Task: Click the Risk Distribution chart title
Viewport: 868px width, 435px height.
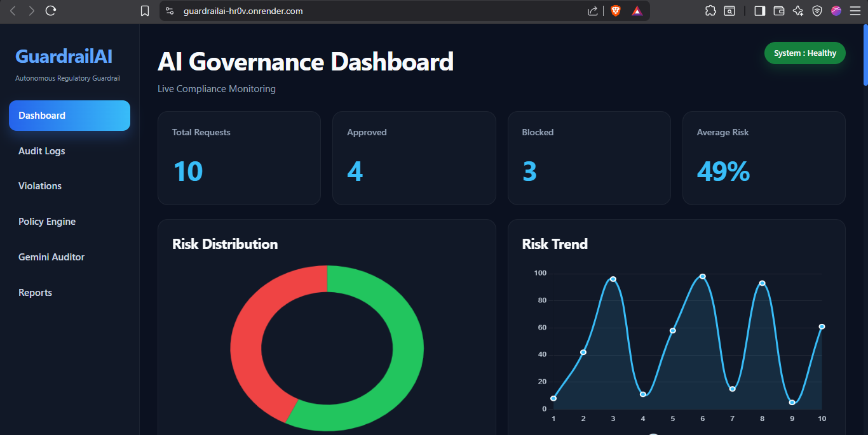Action: 225,244
